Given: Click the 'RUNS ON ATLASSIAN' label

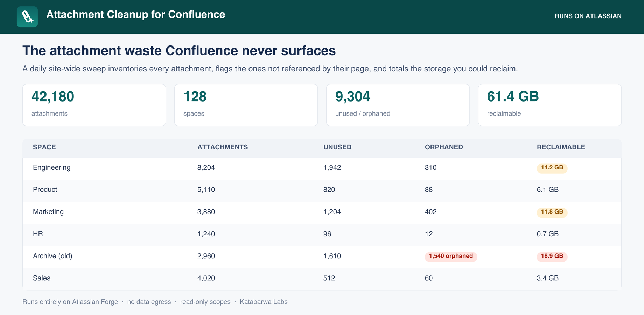Looking at the screenshot, I should [x=588, y=16].
